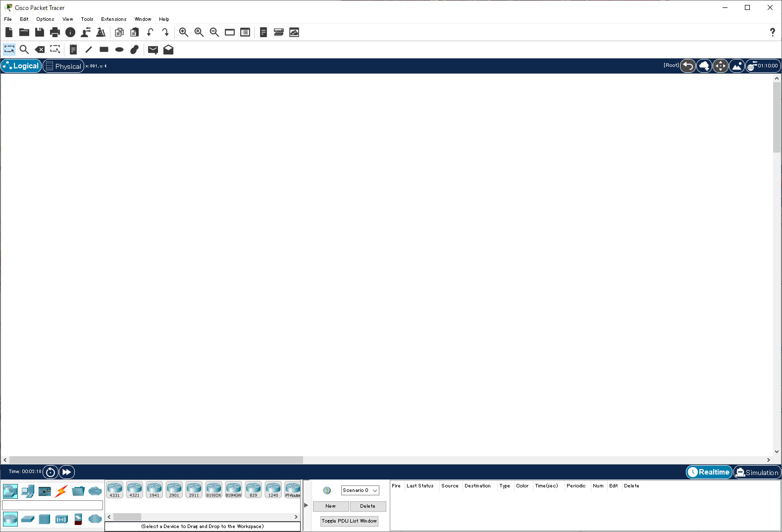
Task: Open the Activity Wizard icon
Action: tap(86, 32)
